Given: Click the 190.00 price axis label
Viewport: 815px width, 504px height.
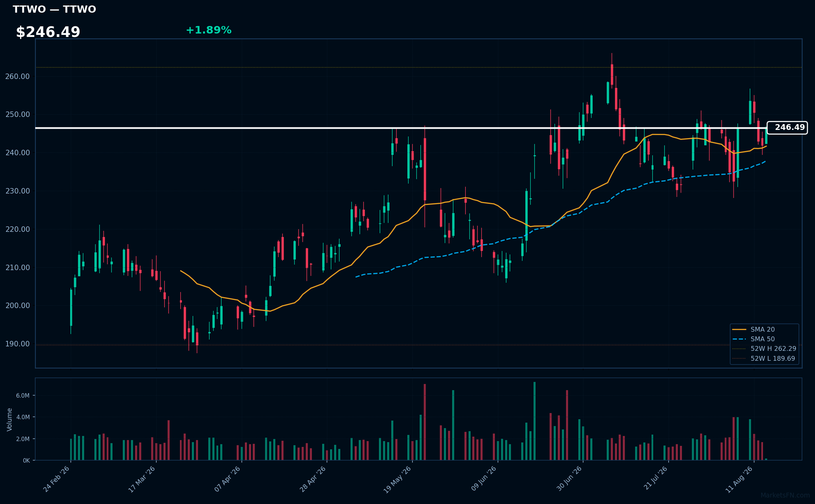Looking at the screenshot, I should pos(17,344).
